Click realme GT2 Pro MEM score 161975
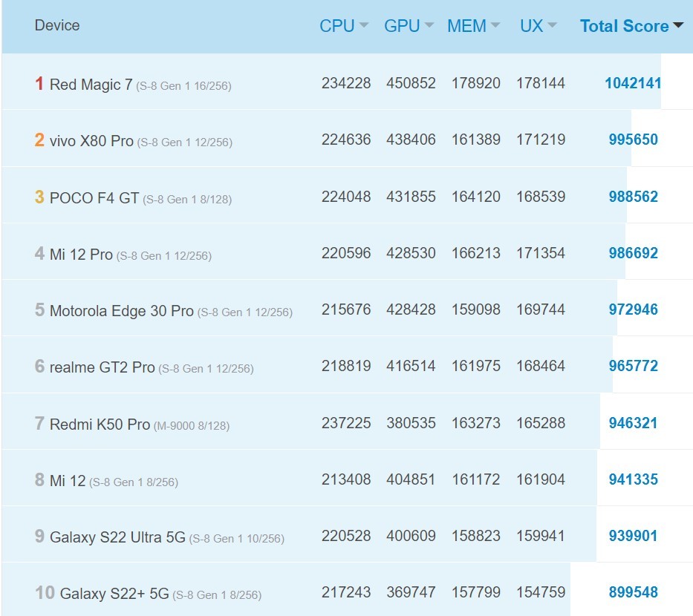Viewport: 693px width, 616px height. click(476, 366)
